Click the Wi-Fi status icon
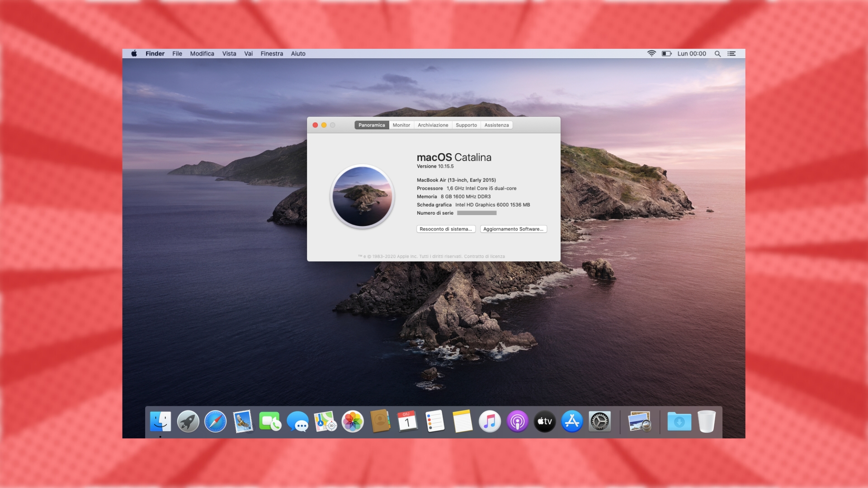 651,53
